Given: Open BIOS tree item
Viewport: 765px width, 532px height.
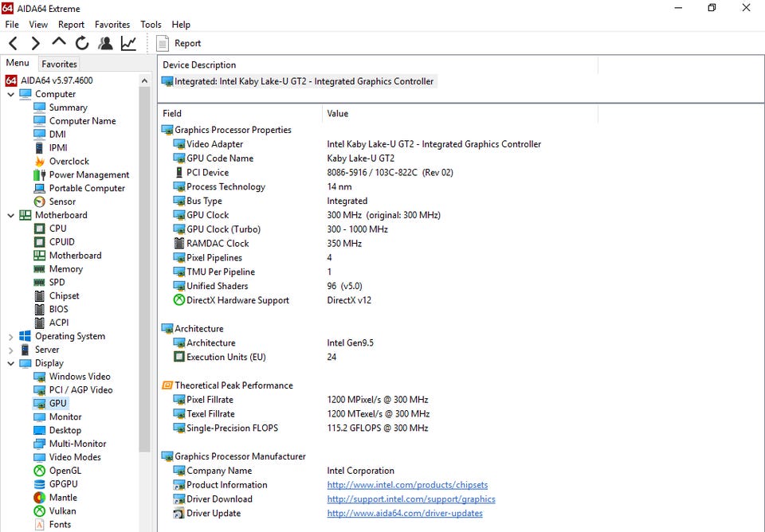Looking at the screenshot, I should point(51,309).
